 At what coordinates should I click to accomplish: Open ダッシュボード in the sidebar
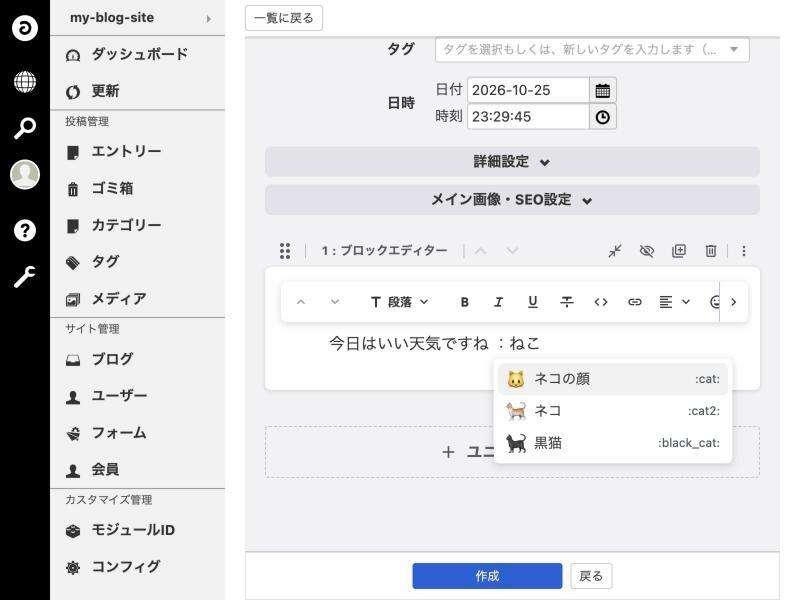click(x=138, y=55)
